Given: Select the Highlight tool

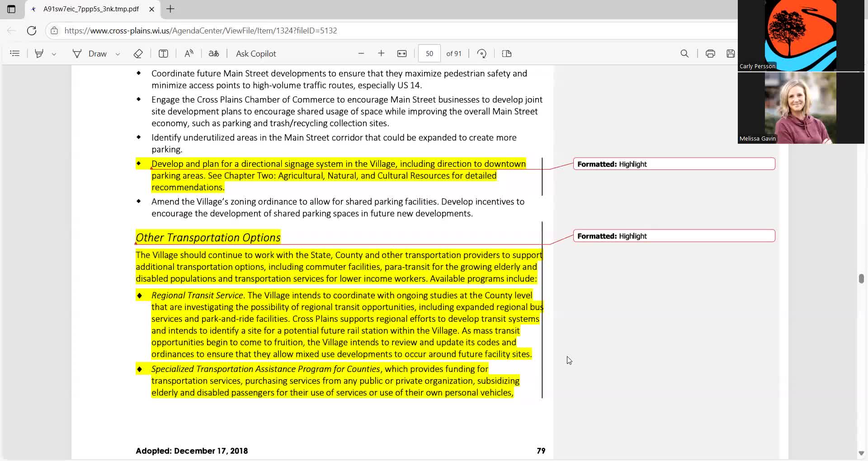Looking at the screenshot, I should 39,53.
